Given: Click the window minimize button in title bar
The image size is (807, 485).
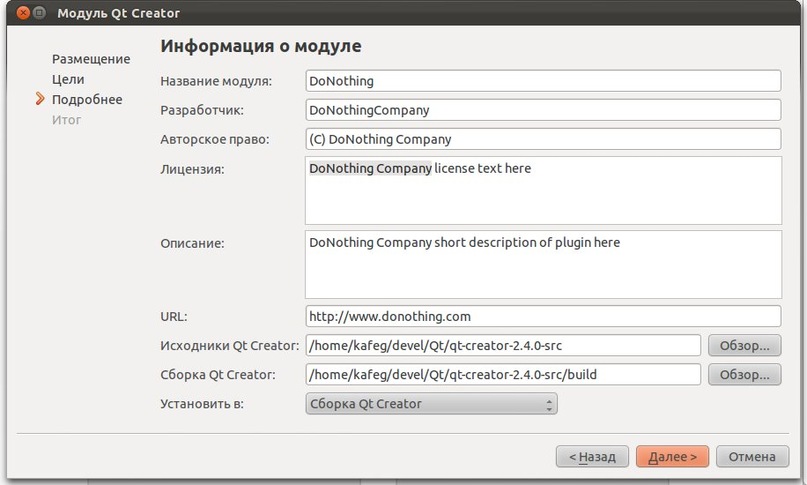Looking at the screenshot, I should (x=37, y=14).
